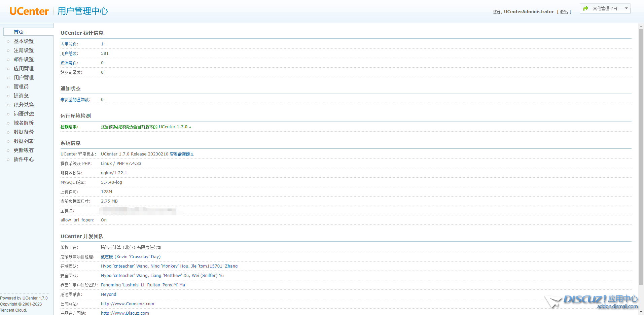Click the 用户管理中心 header title
The height and width of the screenshot is (315, 644).
pyautogui.click(x=82, y=11)
